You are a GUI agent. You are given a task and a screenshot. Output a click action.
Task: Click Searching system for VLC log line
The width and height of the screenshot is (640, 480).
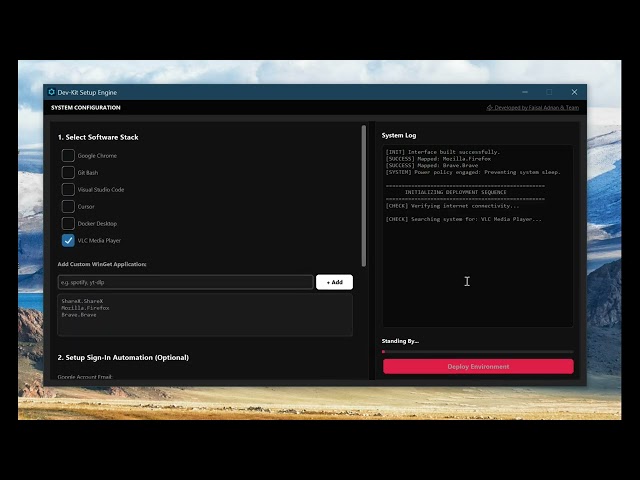click(464, 219)
